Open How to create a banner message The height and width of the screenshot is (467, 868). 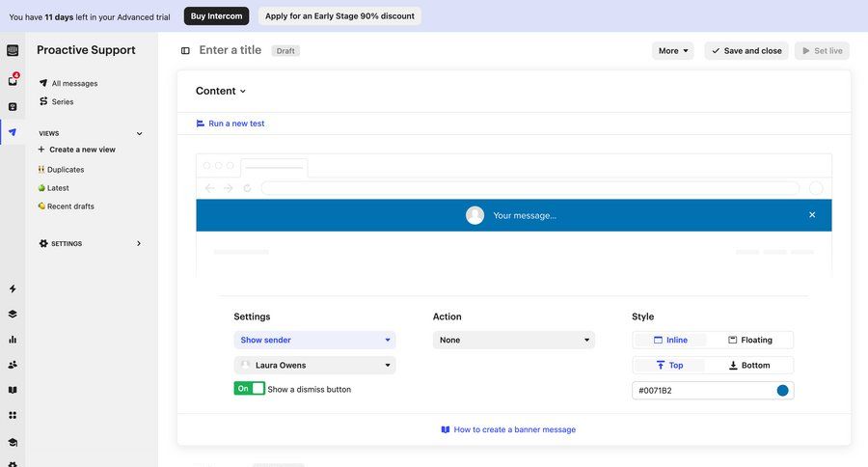pyautogui.click(x=514, y=429)
